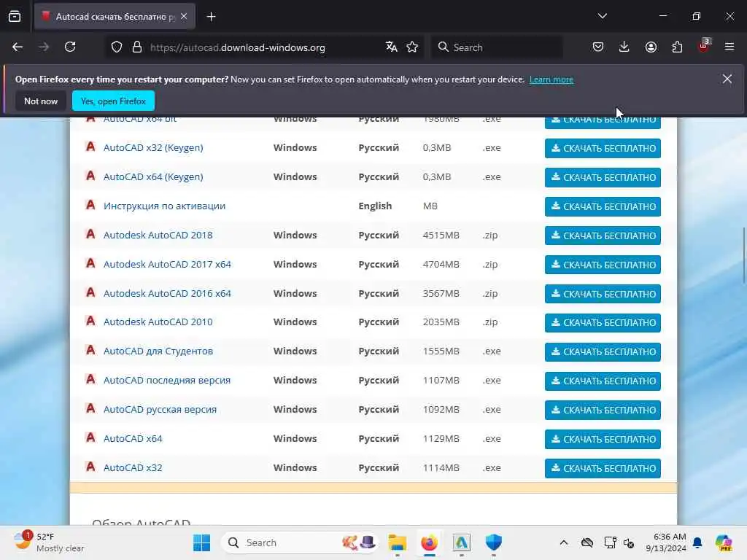Screen dimensions: 747x560
Task: Download AutoCAD русская версия button
Action: 603,410
